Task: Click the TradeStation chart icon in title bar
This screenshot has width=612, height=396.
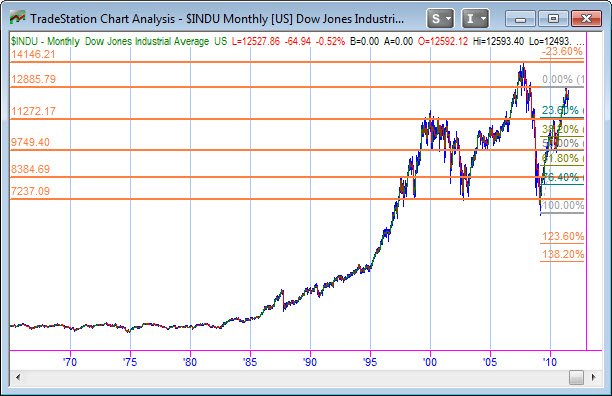Action: coord(18,18)
